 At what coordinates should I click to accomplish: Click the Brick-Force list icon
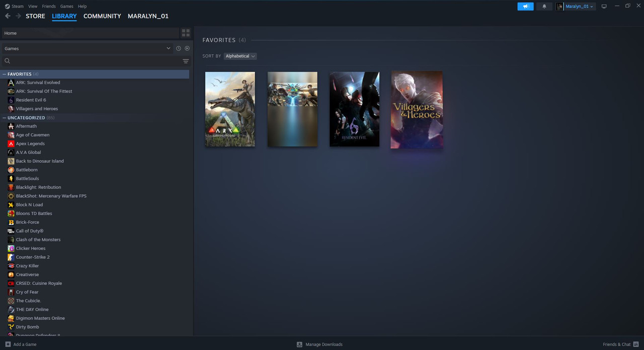click(x=11, y=222)
